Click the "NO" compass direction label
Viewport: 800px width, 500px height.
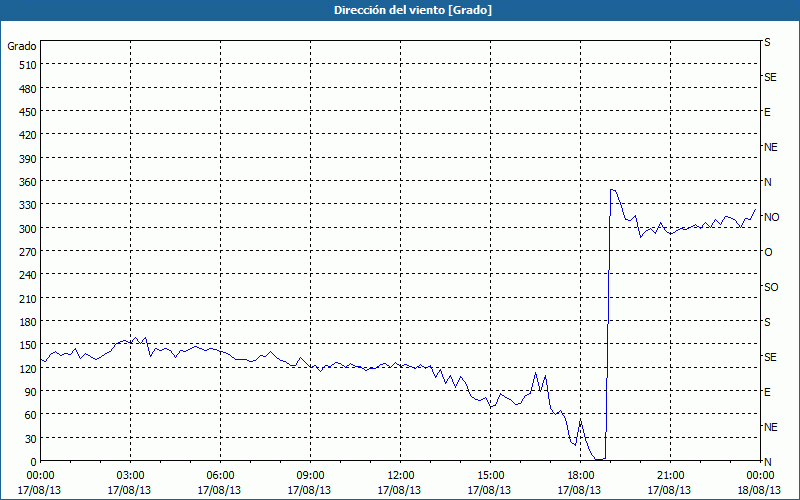[x=771, y=217]
